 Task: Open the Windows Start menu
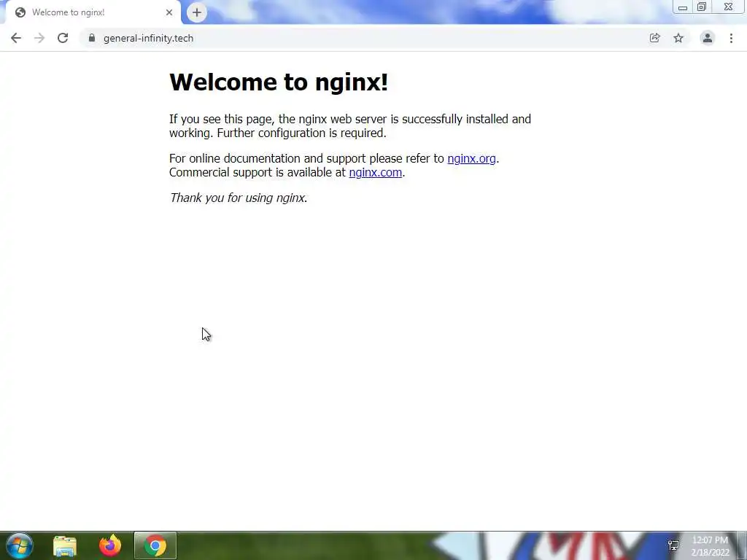[x=20, y=545]
